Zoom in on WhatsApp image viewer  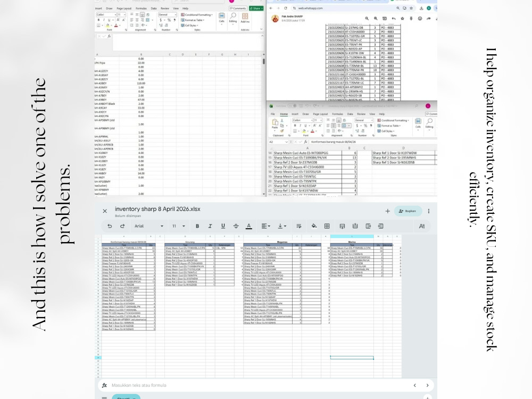coord(376,19)
